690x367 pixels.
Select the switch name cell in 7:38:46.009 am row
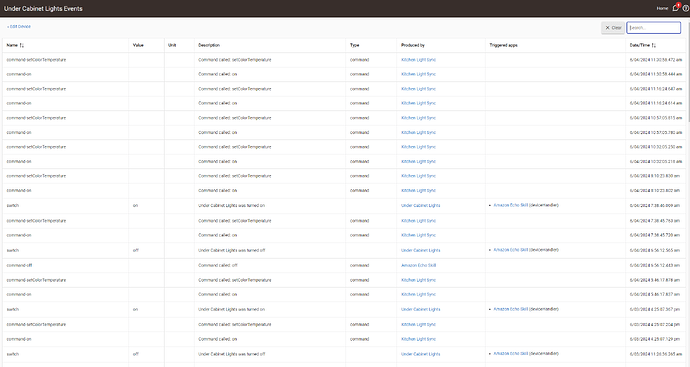pyautogui.click(x=13, y=206)
